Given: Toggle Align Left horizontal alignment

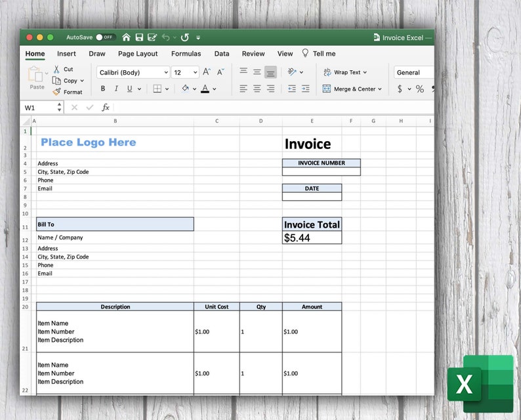Looking at the screenshot, I should [243, 89].
